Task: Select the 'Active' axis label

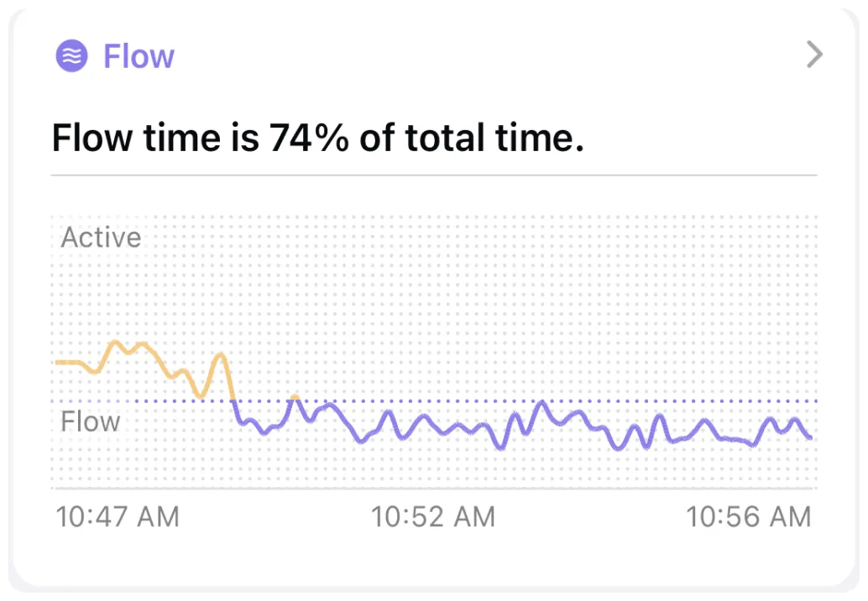Action: [100, 238]
